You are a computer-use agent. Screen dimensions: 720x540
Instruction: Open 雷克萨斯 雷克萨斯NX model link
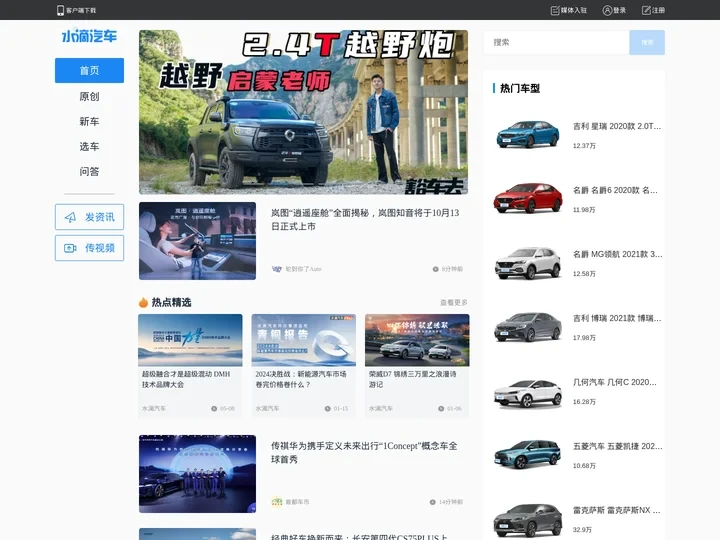coord(617,510)
